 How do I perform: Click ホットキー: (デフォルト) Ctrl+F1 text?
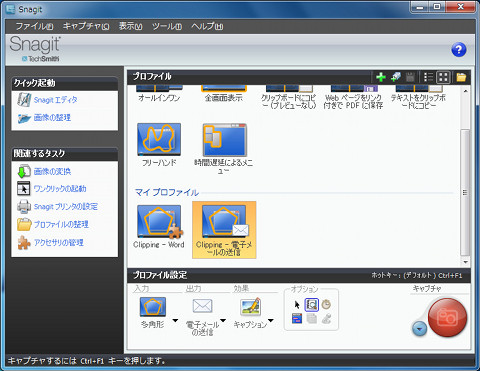[417, 275]
